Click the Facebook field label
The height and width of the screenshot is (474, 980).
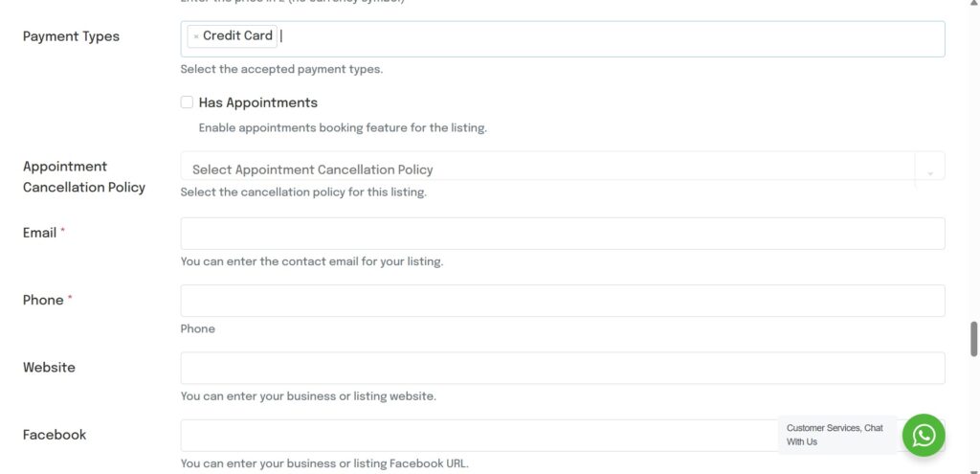point(55,435)
